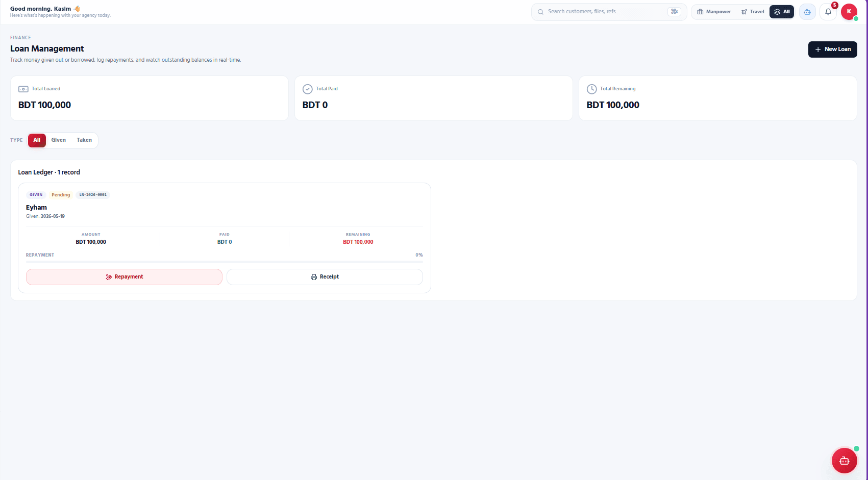Filter loans by Given type
This screenshot has height=480, width=868.
tap(59, 140)
